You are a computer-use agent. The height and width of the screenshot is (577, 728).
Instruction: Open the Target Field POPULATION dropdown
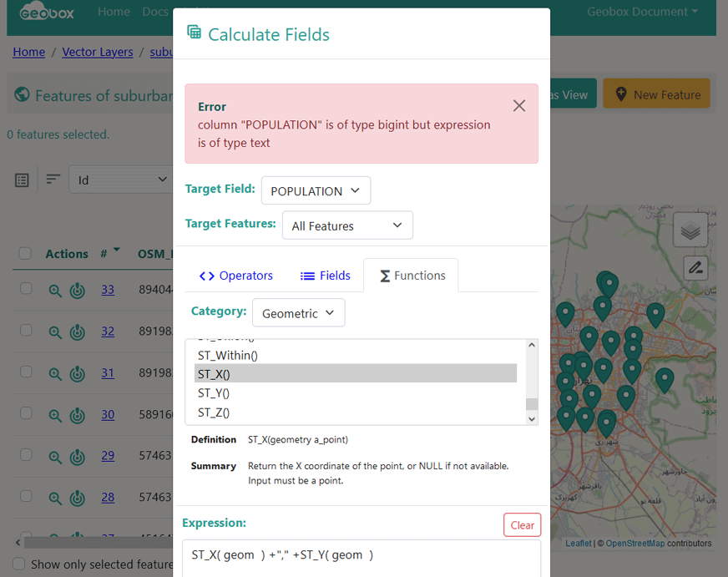pos(316,191)
